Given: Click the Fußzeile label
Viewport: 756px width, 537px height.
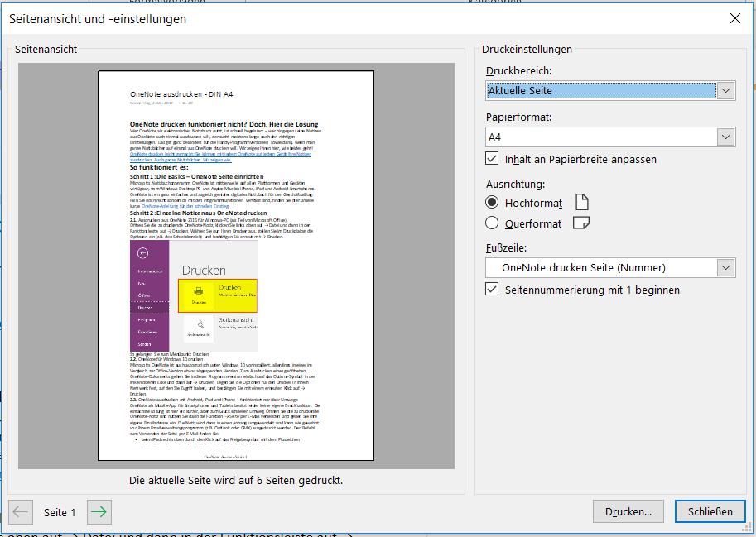Looking at the screenshot, I should [x=506, y=247].
